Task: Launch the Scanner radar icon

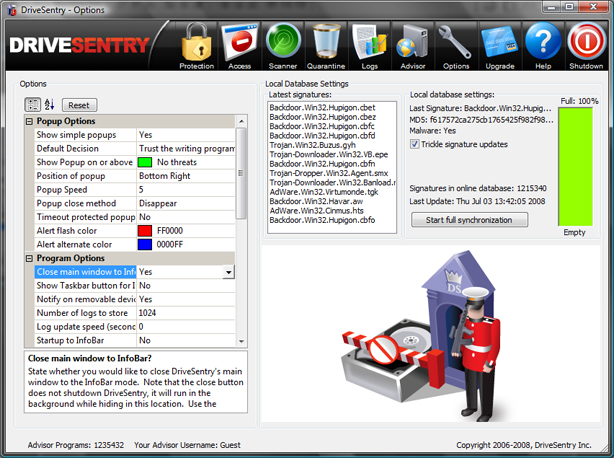Action: pos(283,46)
